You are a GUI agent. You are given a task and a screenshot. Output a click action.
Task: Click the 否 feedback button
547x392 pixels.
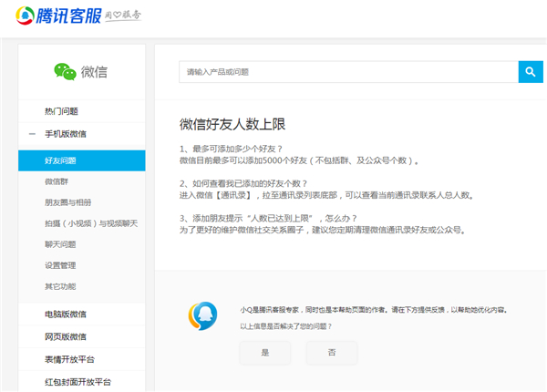(x=331, y=352)
